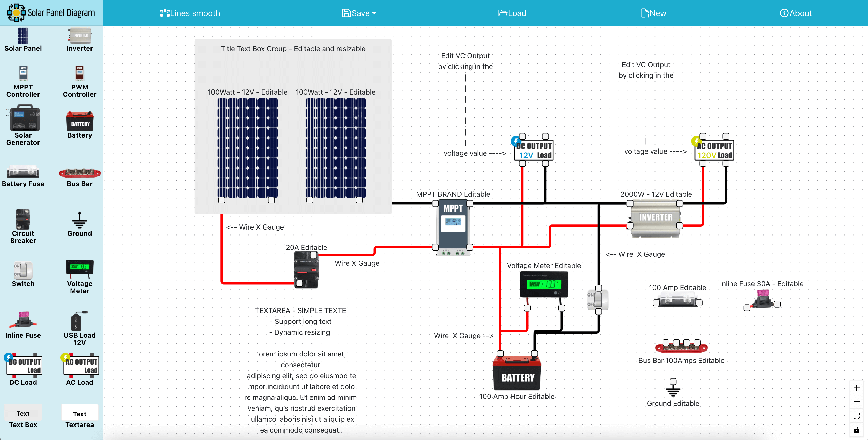Select the AC Load palette icon

tap(80, 366)
